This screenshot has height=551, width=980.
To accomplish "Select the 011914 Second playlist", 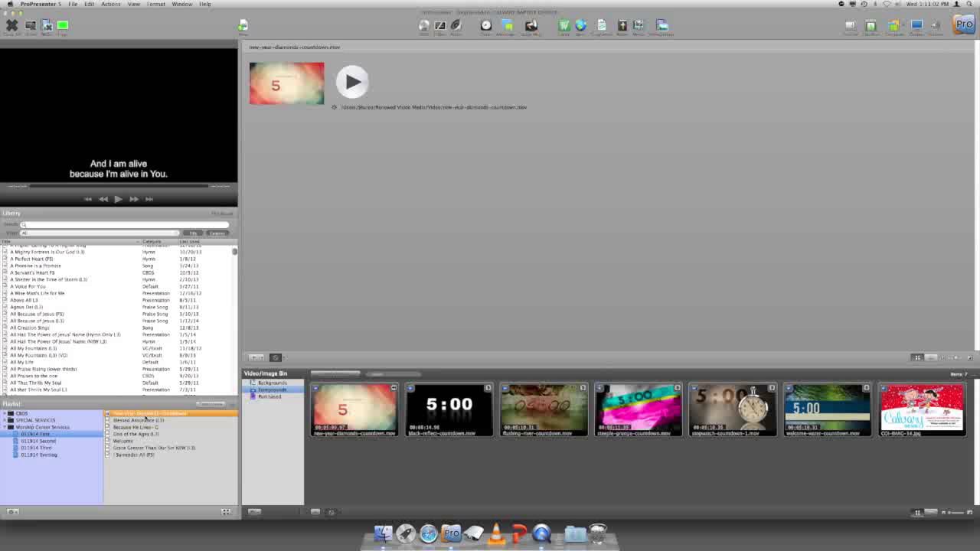I will (x=38, y=441).
